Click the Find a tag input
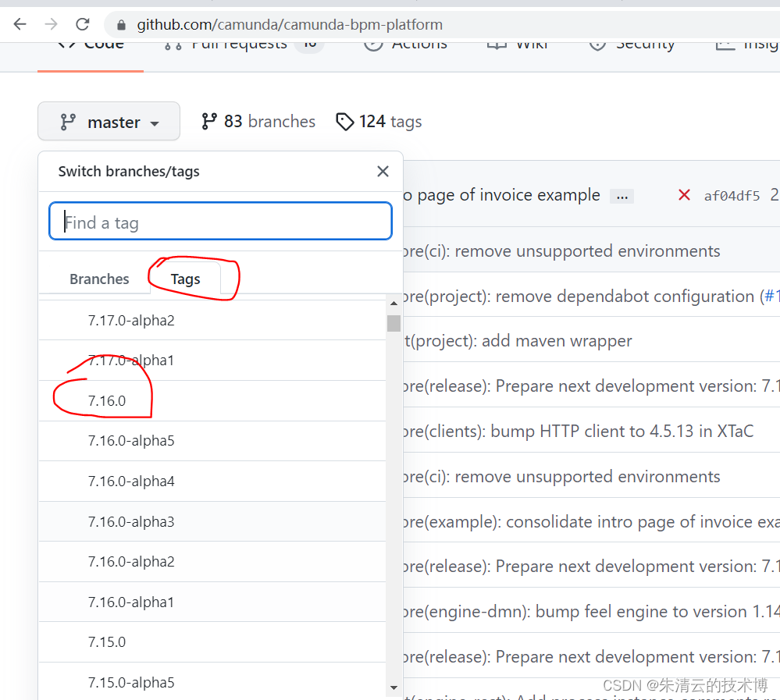780x700 pixels. click(x=220, y=221)
